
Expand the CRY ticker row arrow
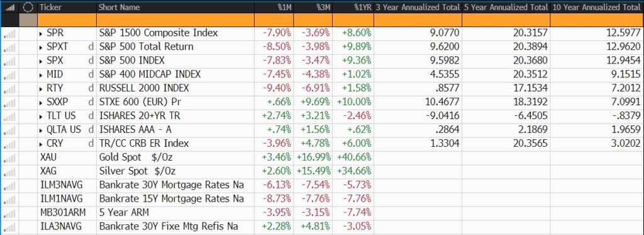tap(41, 144)
